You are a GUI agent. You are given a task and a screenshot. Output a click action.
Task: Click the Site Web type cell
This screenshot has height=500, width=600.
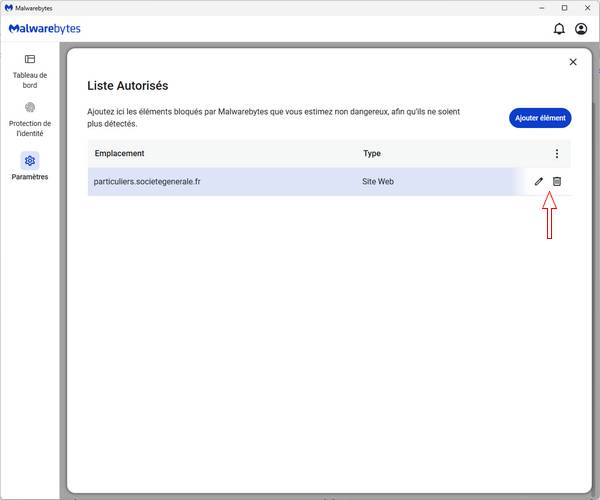coord(378,181)
